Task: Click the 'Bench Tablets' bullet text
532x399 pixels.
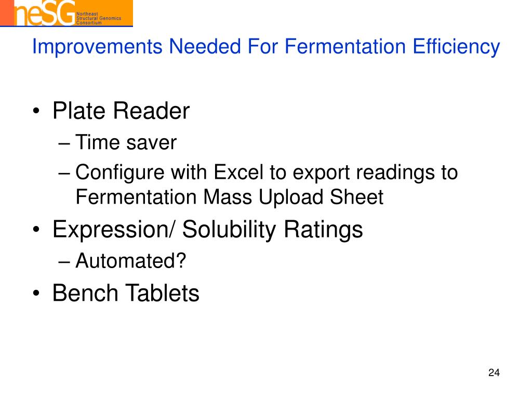Action: 126,293
